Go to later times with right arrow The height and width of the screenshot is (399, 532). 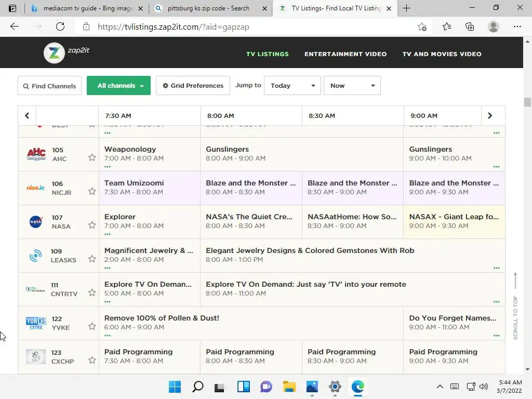click(x=490, y=116)
